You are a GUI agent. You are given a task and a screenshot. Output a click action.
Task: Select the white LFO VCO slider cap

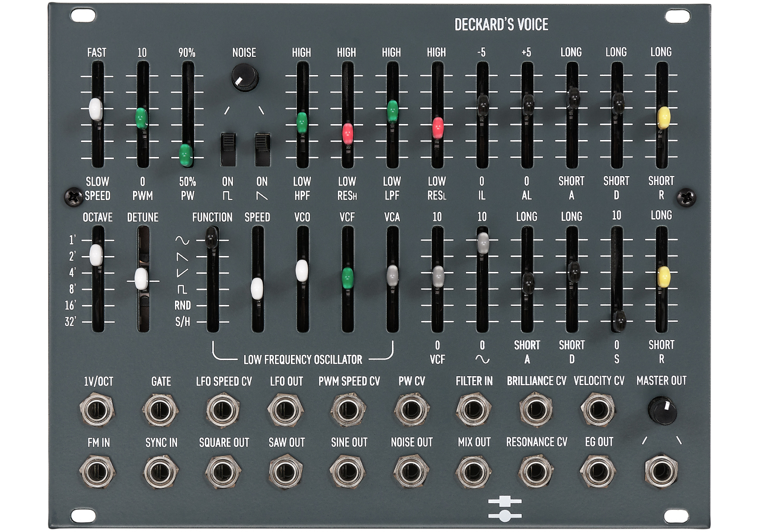point(302,270)
